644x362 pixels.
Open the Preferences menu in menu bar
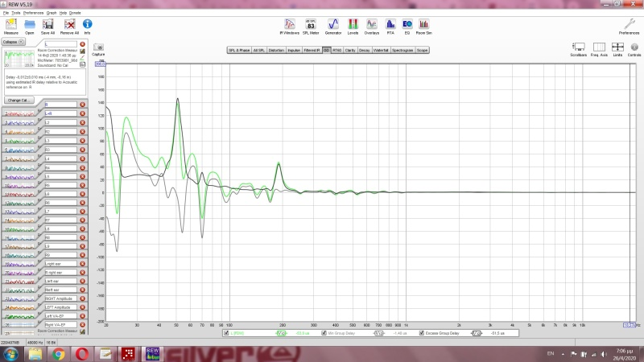point(33,14)
